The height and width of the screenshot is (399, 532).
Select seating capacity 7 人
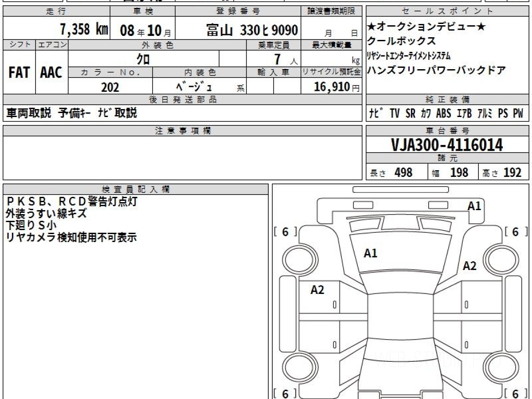(x=286, y=59)
